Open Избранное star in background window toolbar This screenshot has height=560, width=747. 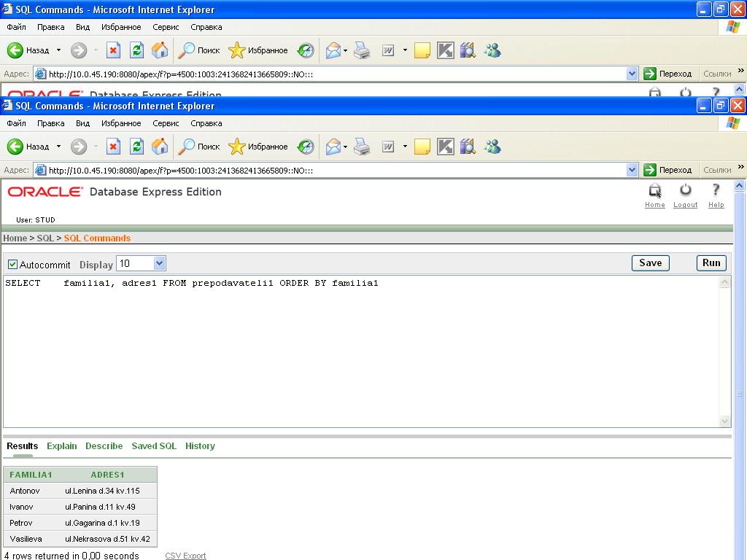258,50
